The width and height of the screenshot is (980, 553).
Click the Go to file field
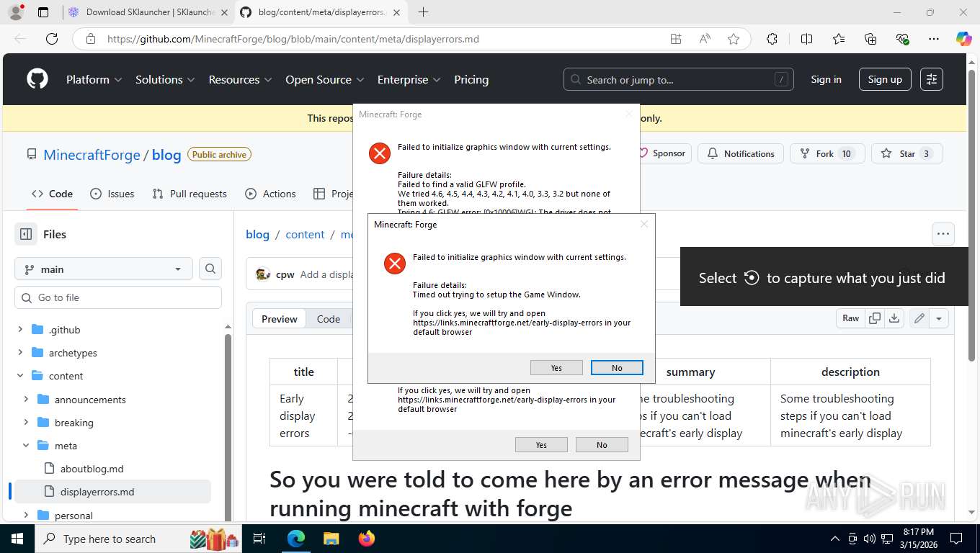click(x=118, y=297)
